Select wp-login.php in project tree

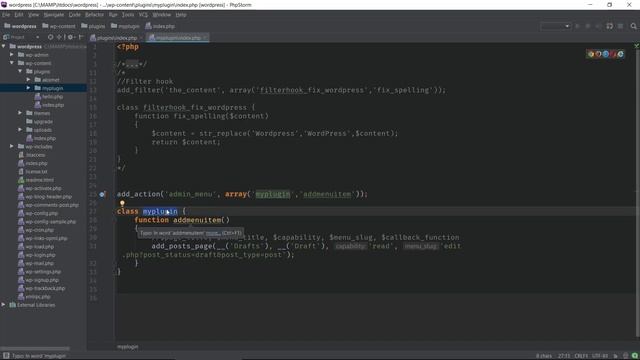(x=40, y=255)
